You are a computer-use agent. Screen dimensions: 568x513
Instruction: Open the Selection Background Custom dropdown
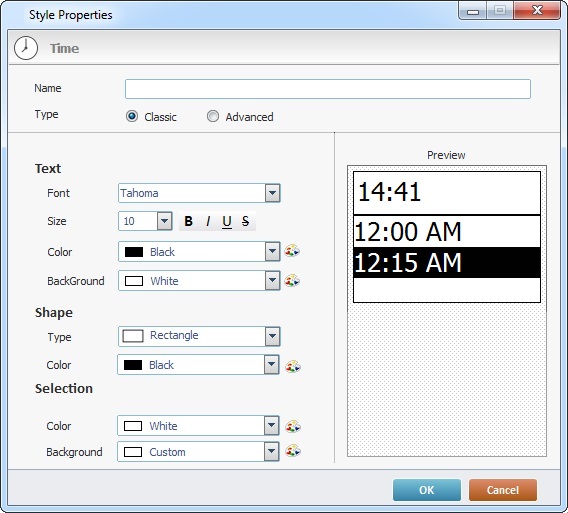(272, 451)
